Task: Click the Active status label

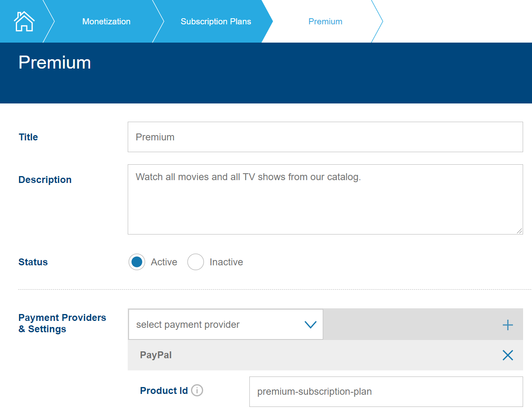Action: click(164, 262)
